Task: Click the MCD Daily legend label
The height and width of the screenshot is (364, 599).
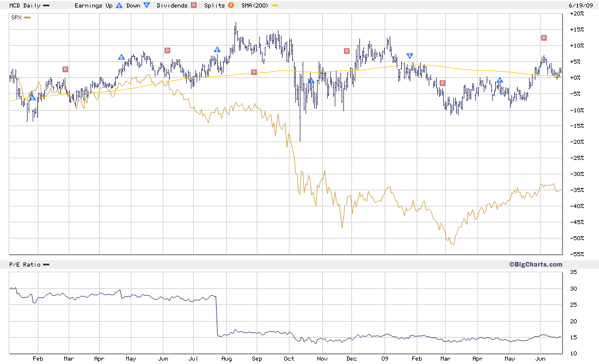Action: pos(25,5)
